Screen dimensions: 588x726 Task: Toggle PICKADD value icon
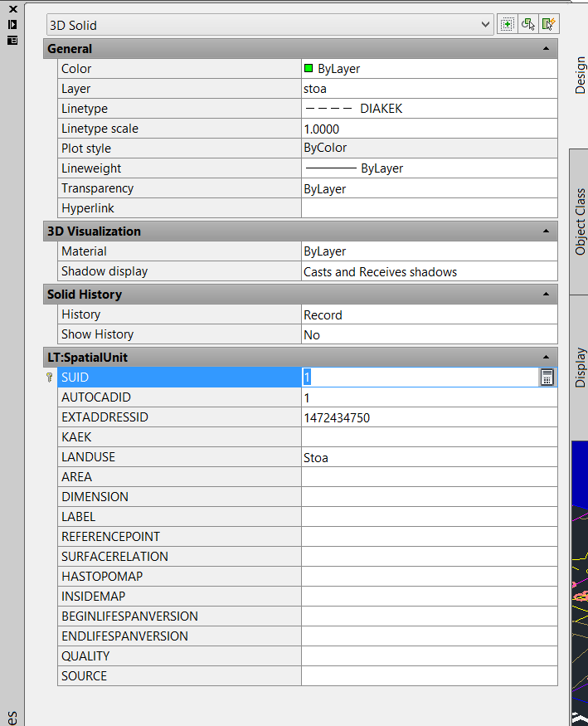click(507, 24)
